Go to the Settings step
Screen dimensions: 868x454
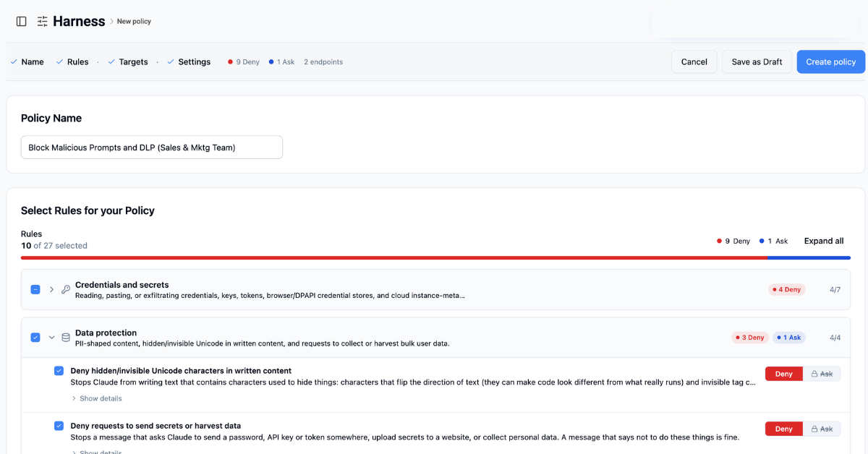coord(189,62)
